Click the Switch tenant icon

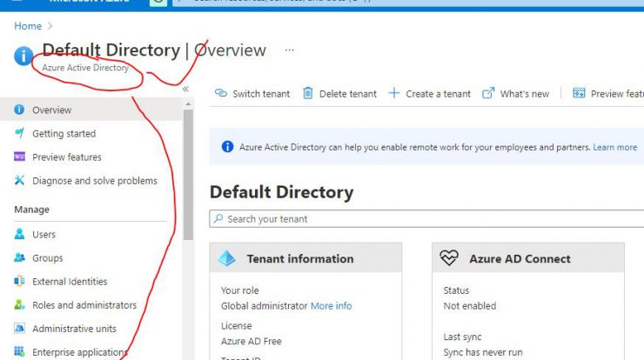coord(221,93)
